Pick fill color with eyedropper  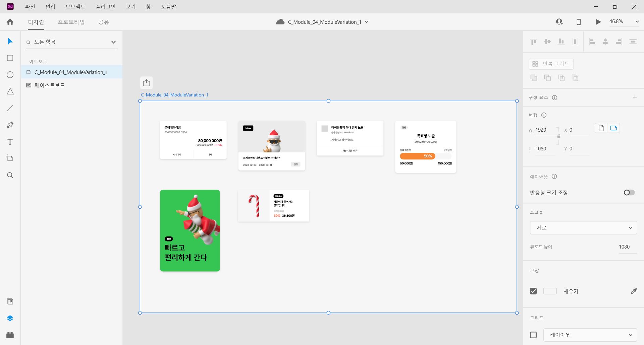(x=634, y=291)
